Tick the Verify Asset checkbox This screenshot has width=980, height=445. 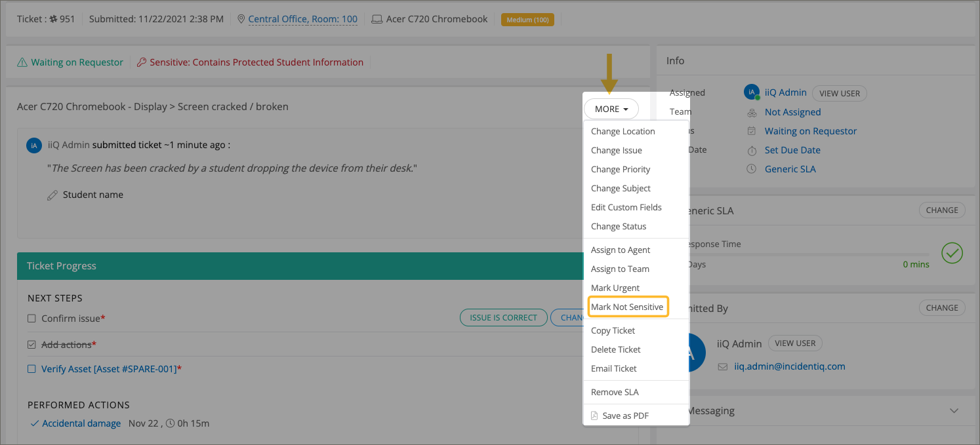click(x=31, y=369)
